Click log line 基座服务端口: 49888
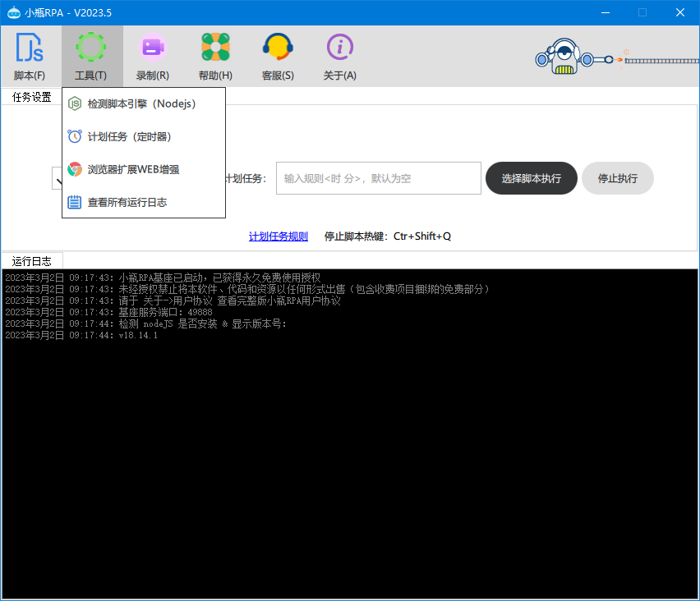 [109, 312]
